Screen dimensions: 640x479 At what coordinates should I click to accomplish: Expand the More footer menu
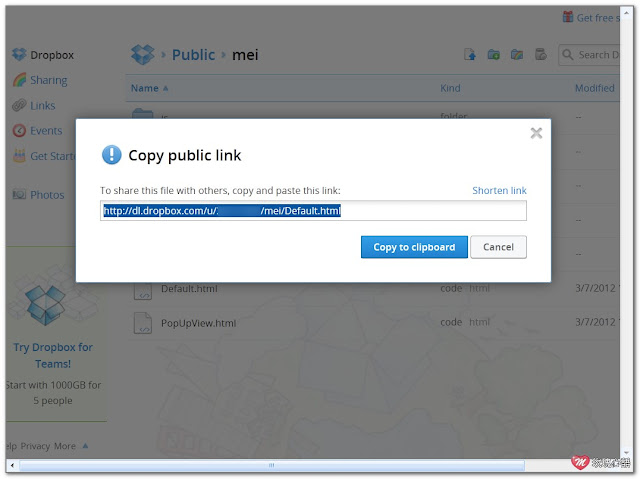[x=71, y=446]
